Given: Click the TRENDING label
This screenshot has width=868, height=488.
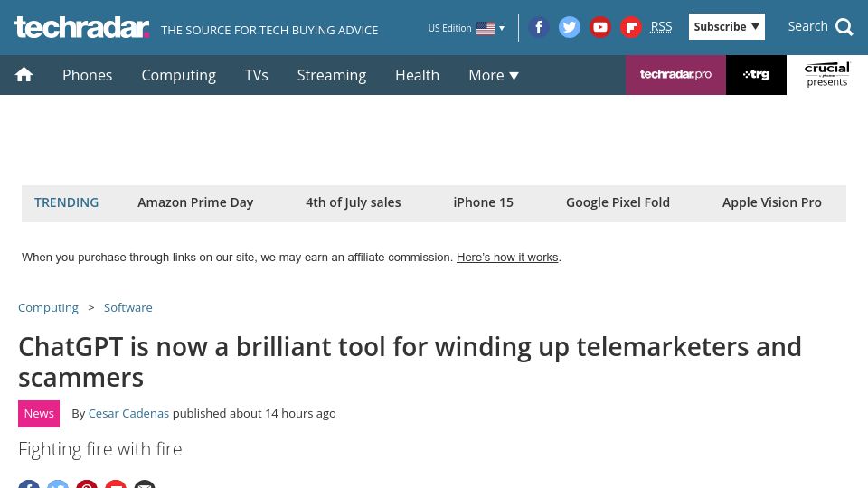Looking at the screenshot, I should pyautogui.click(x=66, y=202).
